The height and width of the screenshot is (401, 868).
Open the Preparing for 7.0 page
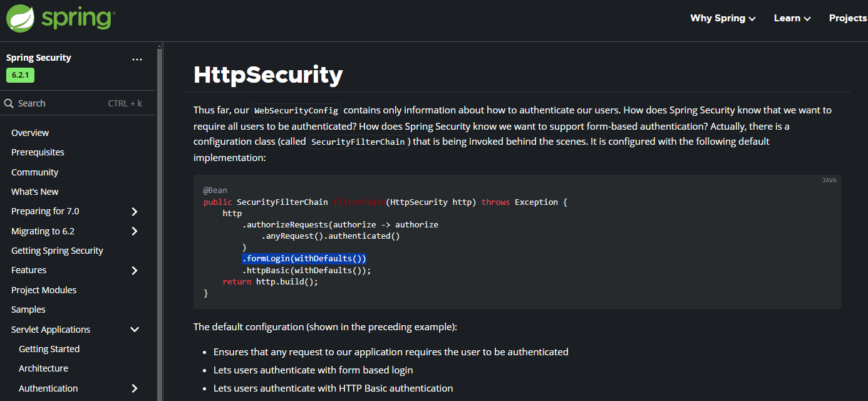[x=45, y=211]
